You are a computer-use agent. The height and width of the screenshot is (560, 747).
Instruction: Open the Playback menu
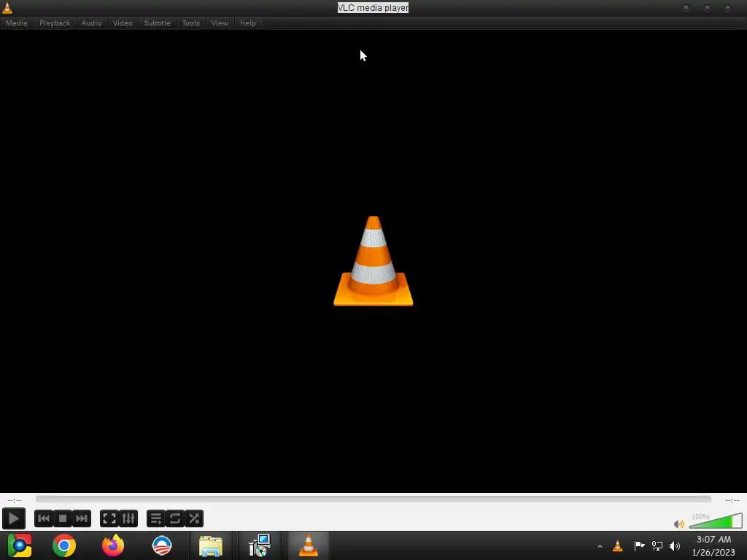point(55,23)
